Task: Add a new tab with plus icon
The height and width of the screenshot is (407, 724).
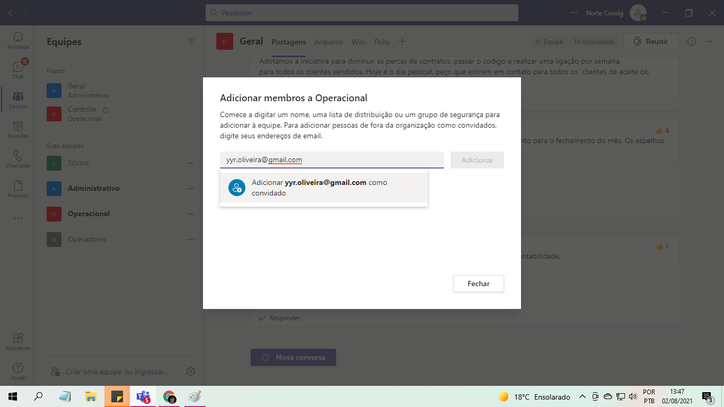Action: [x=402, y=42]
